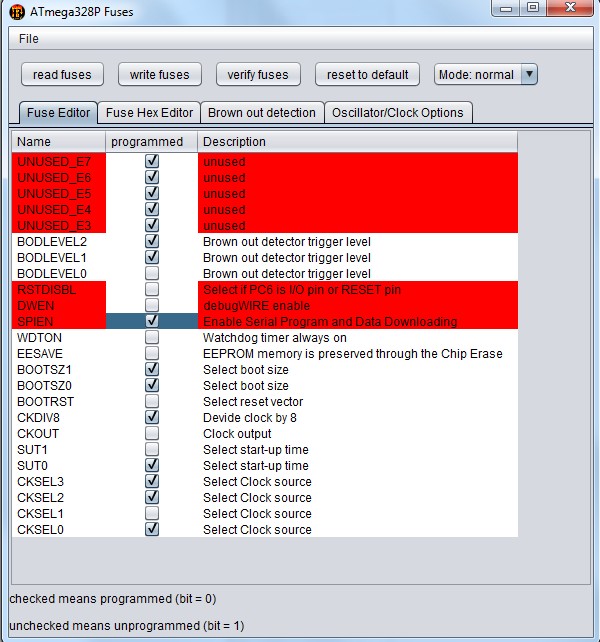This screenshot has height=642, width=600.
Task: Open the Mode: normal dropdown
Action: coord(486,75)
